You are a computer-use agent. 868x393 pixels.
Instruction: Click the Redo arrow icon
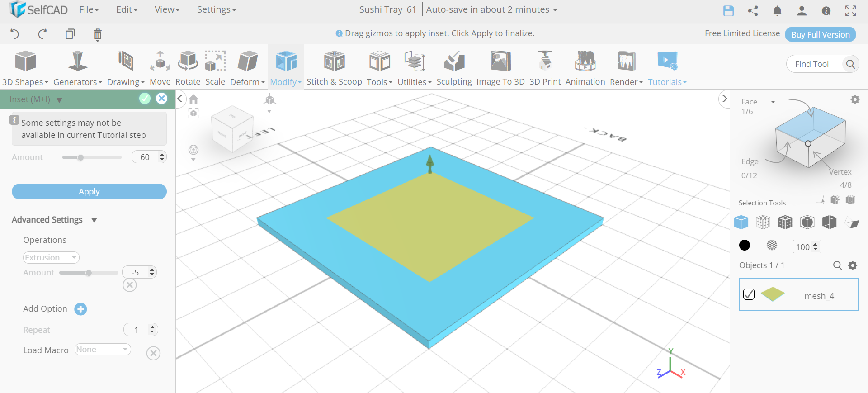(x=42, y=34)
